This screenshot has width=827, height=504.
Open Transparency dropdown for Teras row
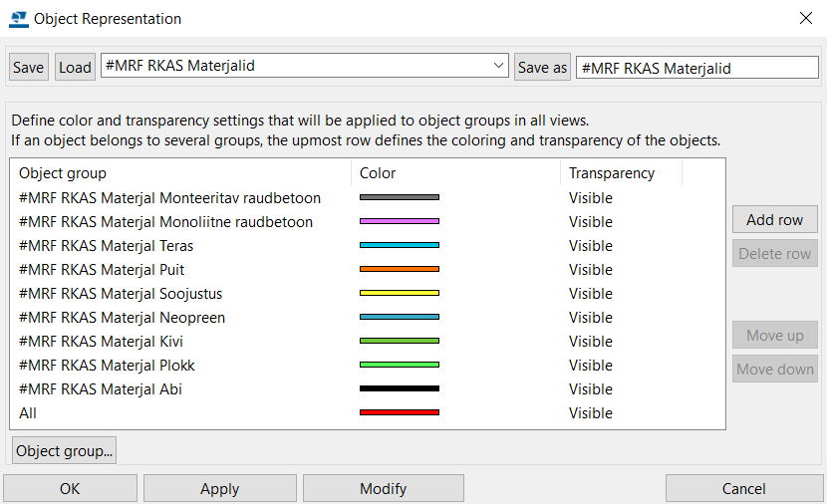(x=590, y=246)
